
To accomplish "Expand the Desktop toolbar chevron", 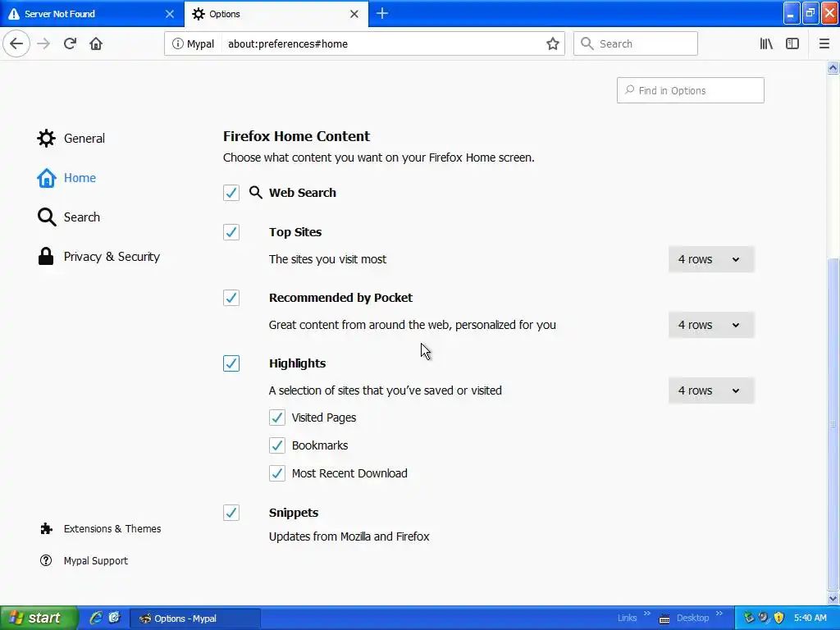I will tap(719, 614).
